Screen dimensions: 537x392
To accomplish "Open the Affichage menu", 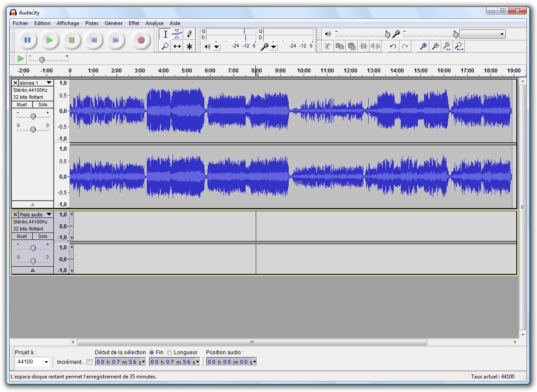I will tap(68, 23).
